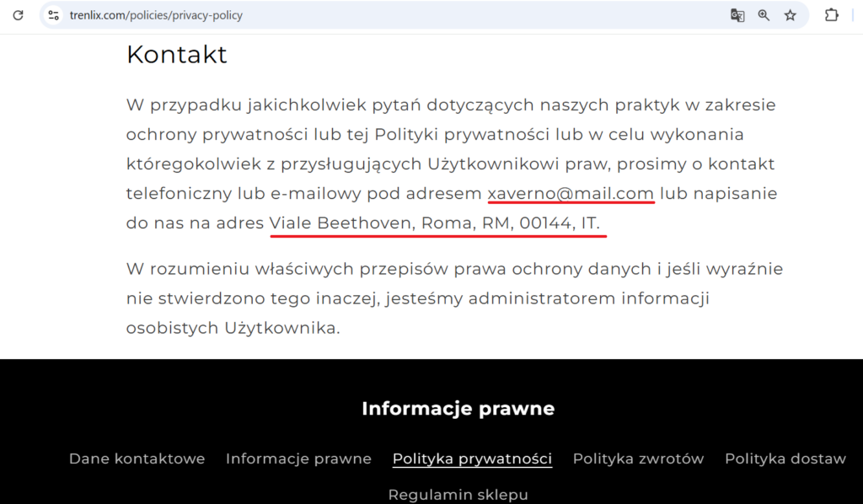This screenshot has height=504, width=863.
Task: Reload the page with the refresh icon
Action: click(x=19, y=15)
